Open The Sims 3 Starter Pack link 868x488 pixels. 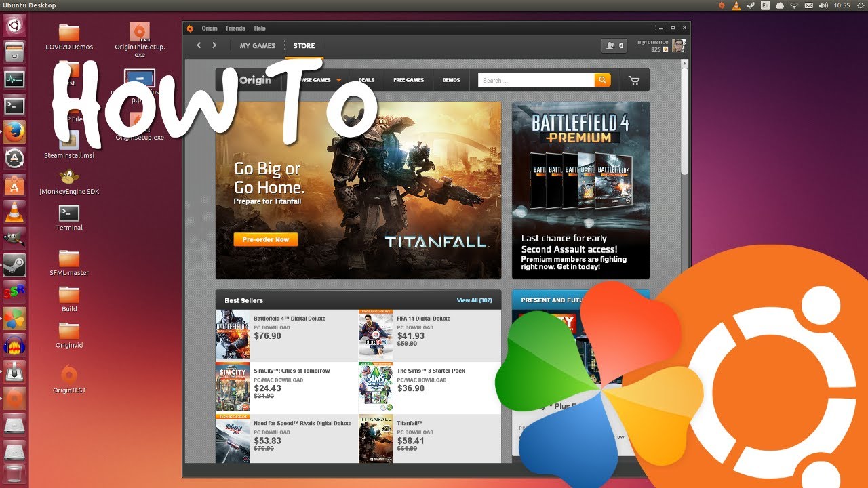[x=431, y=371]
